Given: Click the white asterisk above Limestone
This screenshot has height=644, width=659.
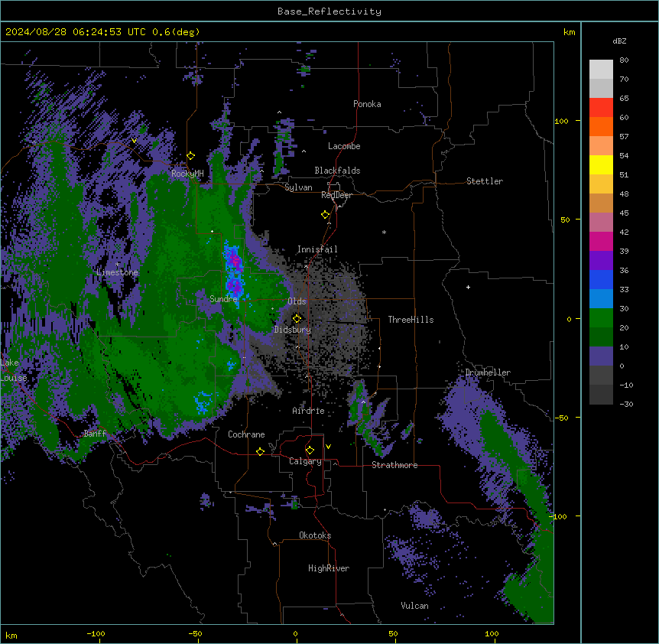Looking at the screenshot, I should click(117, 265).
